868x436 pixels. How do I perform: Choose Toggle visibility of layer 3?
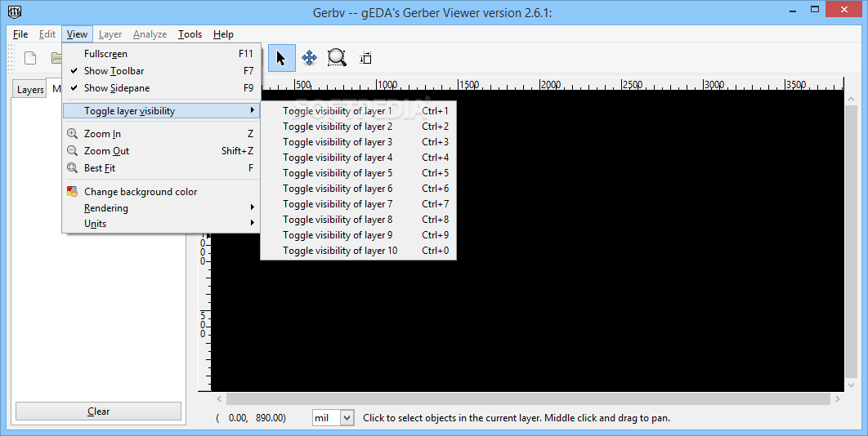click(359, 141)
